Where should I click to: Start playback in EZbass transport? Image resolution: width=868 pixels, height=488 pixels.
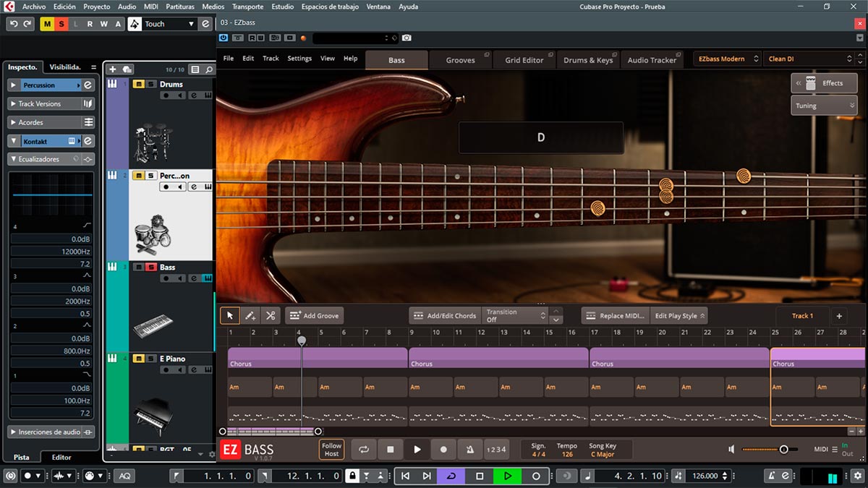click(417, 449)
